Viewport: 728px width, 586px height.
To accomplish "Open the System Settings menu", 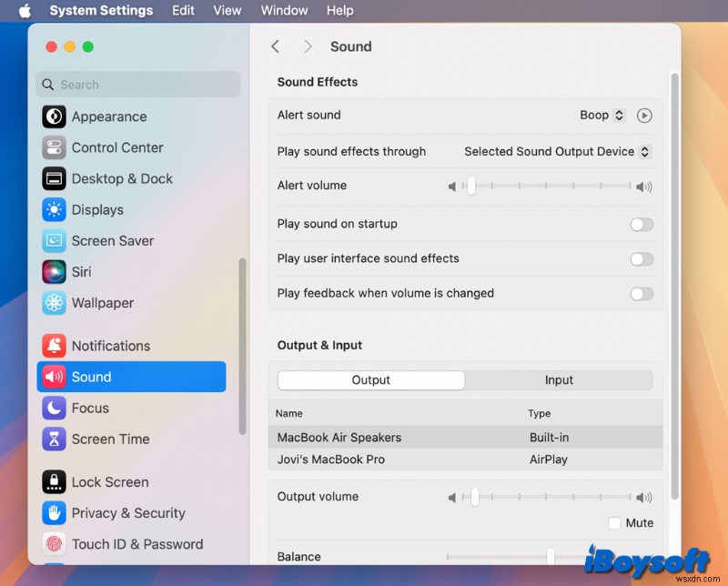I will pos(101,10).
